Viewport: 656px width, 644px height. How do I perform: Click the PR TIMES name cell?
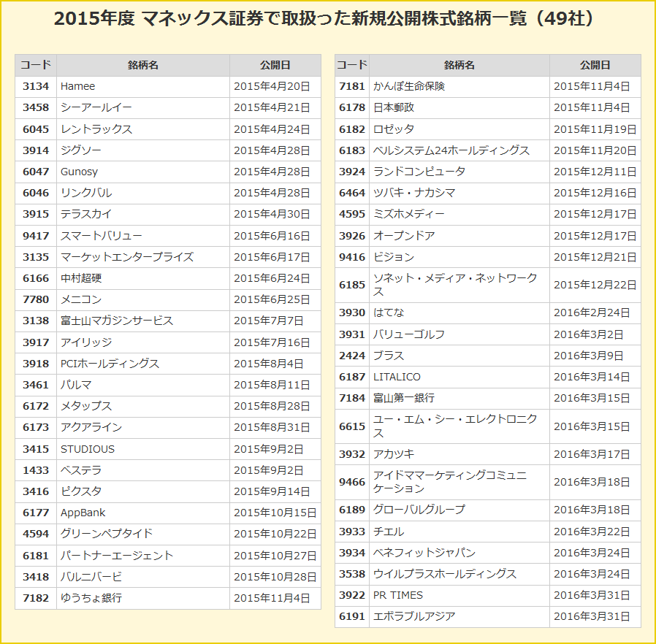tap(459, 596)
